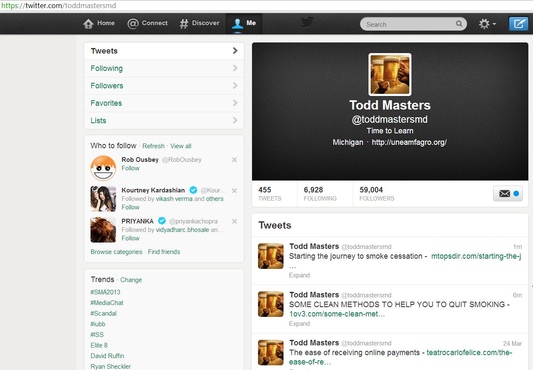Focus the Search input field
The image size is (533, 370).
[x=413, y=24]
